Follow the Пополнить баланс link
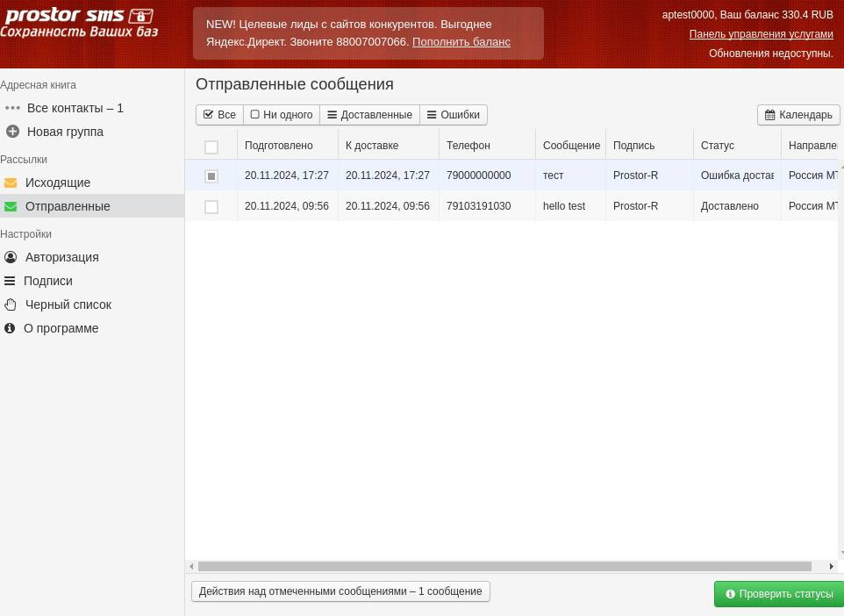844x616 pixels. [461, 41]
